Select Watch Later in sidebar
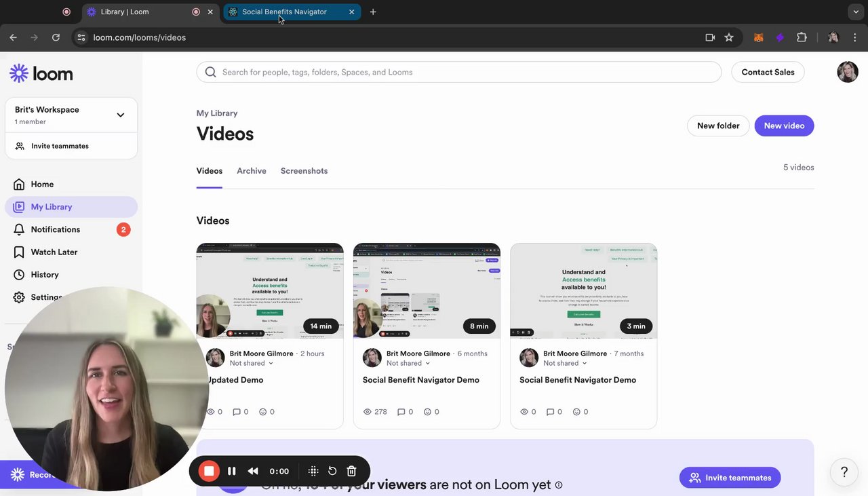The width and height of the screenshot is (868, 496). pyautogui.click(x=71, y=252)
